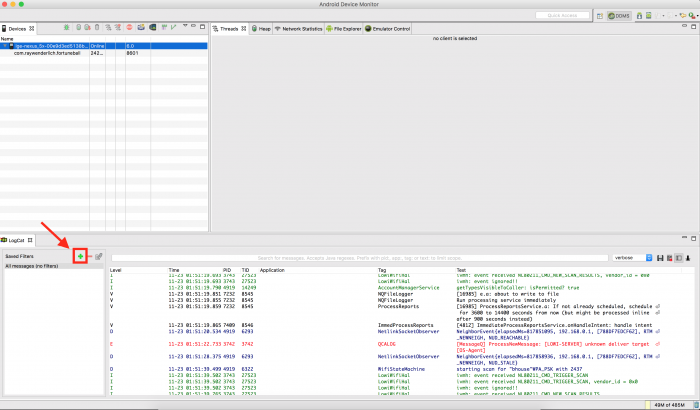Image resolution: width=700 pixels, height=410 pixels.
Task: Click the Quick Access search field
Action: coord(562,15)
